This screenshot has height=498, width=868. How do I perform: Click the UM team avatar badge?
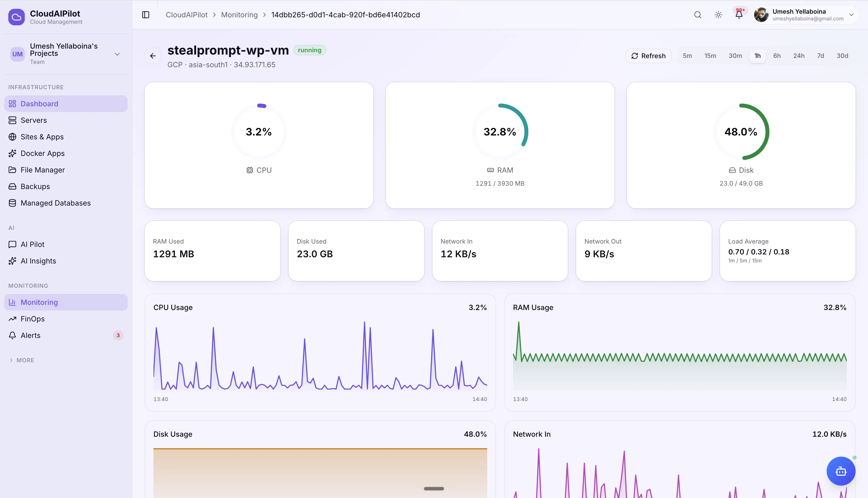tap(17, 54)
